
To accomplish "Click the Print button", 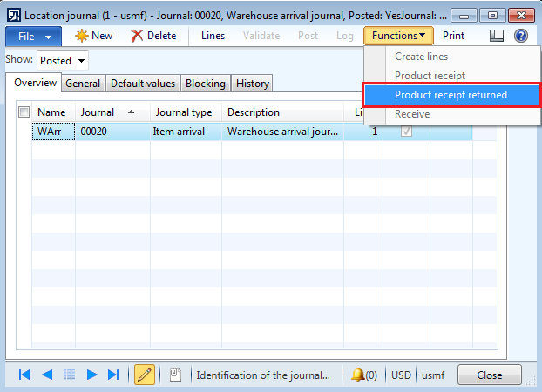I will point(453,36).
